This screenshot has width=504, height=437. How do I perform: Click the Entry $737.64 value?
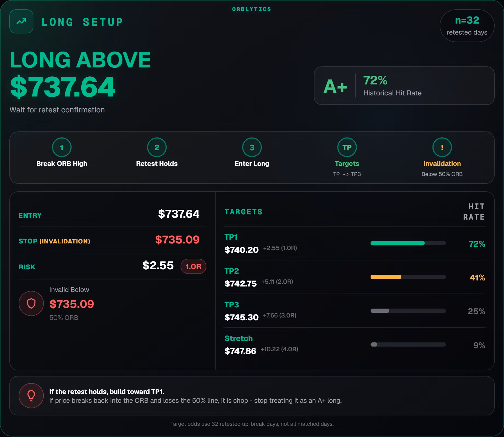[x=179, y=214]
